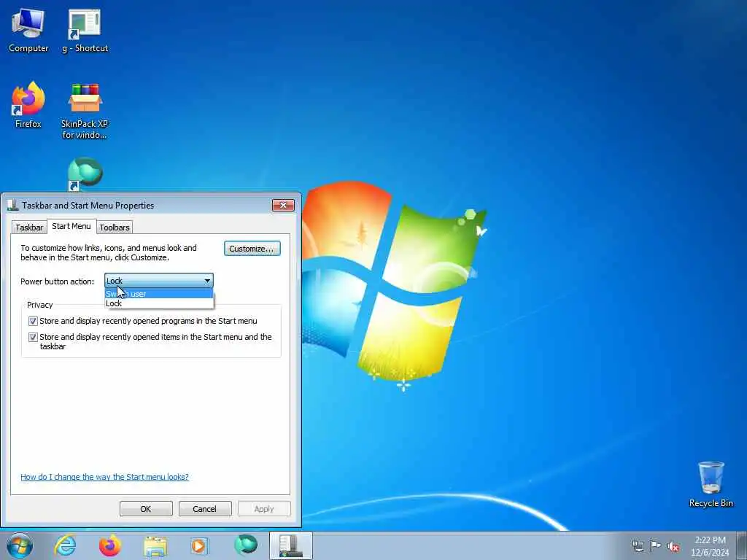
Task: Click the Customize... button
Action: click(x=252, y=249)
